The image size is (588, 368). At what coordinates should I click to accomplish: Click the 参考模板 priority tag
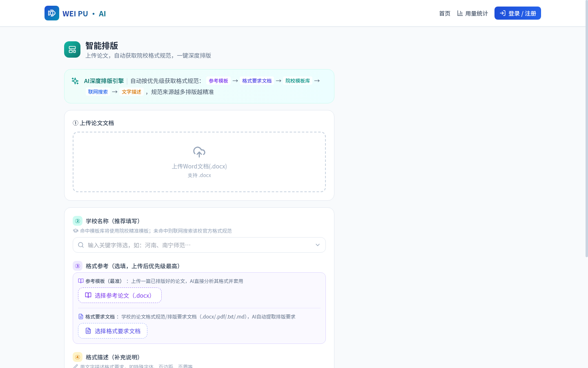click(218, 81)
